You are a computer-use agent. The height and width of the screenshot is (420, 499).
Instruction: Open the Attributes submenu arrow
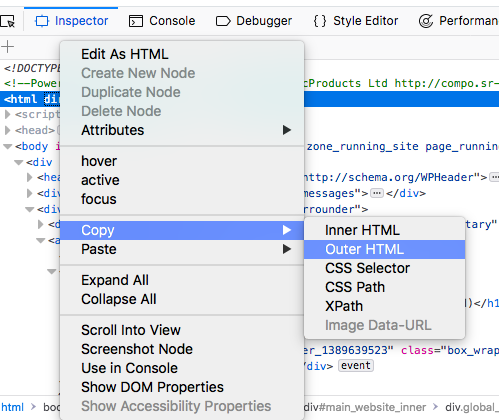click(x=287, y=130)
